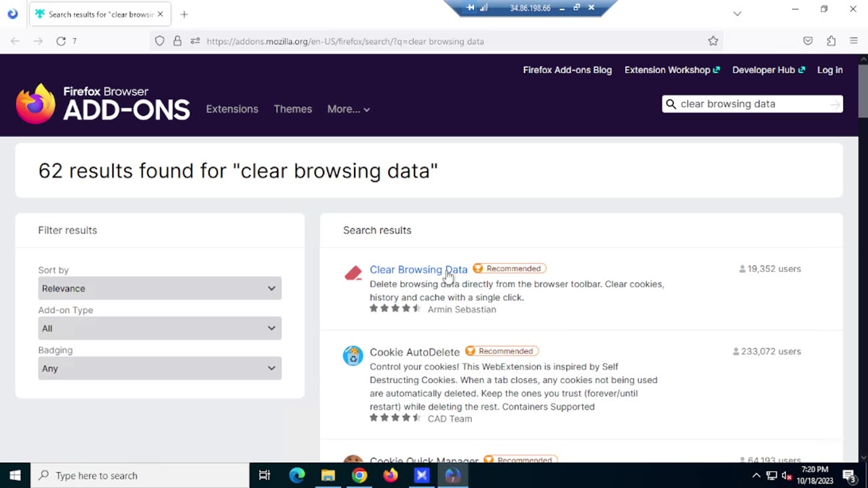
Task: Click the add-ons search input field
Action: pyautogui.click(x=753, y=104)
